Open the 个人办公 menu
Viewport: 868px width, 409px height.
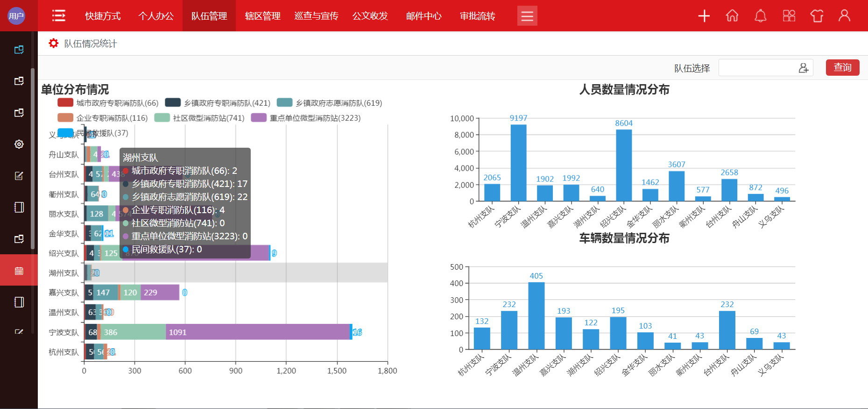[156, 16]
